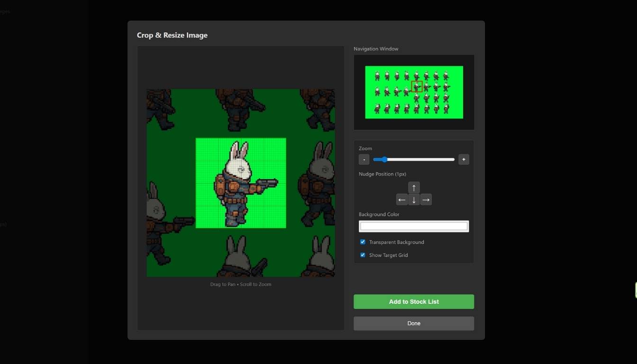The height and width of the screenshot is (364, 637).
Task: Uncheck the Show Target Grid checkbox
Action: click(x=363, y=255)
